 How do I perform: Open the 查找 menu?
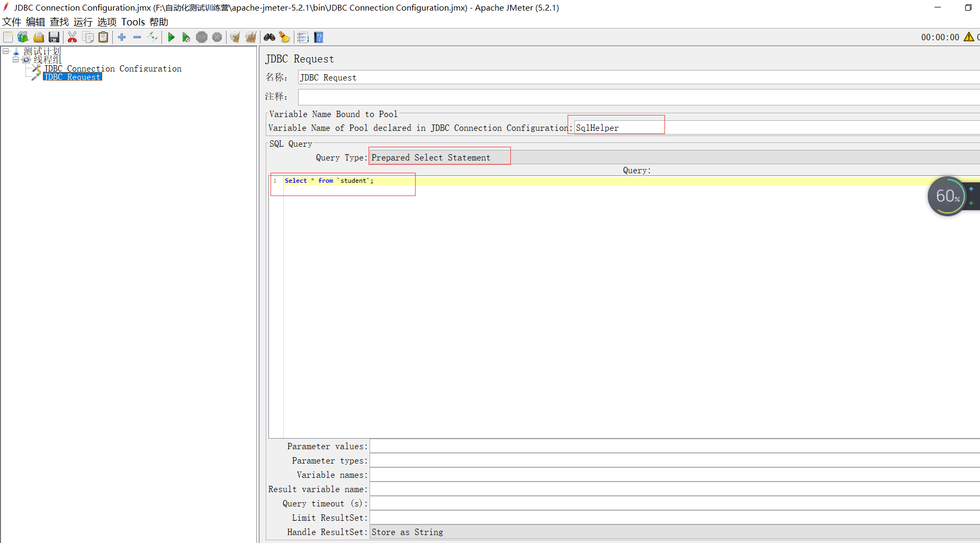[59, 22]
